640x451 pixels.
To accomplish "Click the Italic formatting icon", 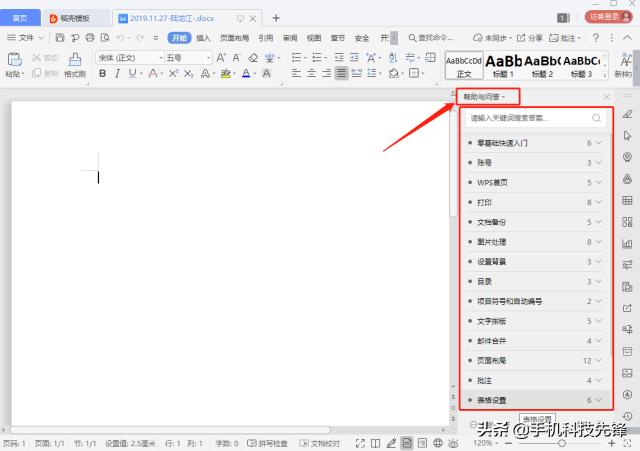I will (117, 74).
